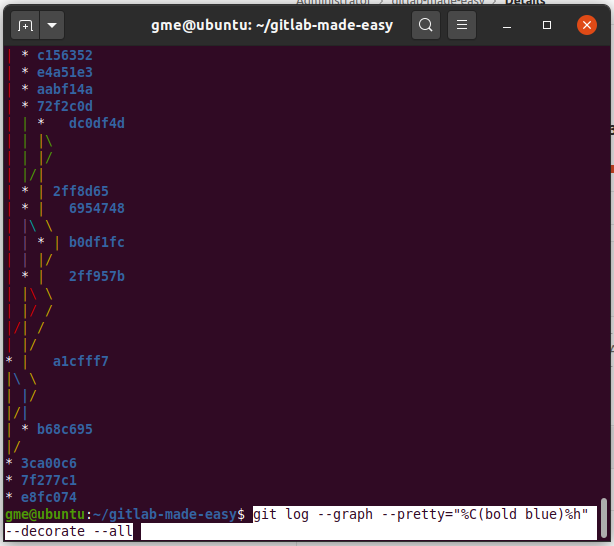Click the terminal vertical scrollbar

point(603,511)
